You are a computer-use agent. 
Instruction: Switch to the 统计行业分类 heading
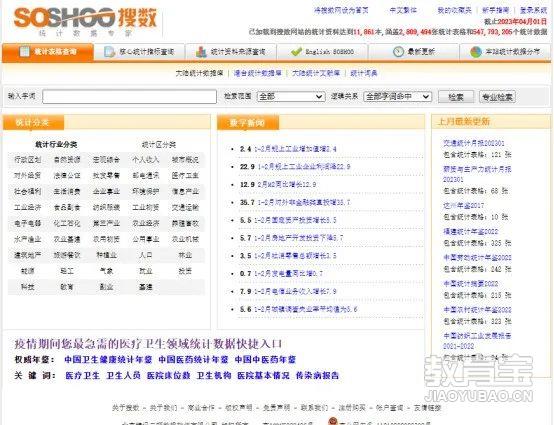click(56, 144)
